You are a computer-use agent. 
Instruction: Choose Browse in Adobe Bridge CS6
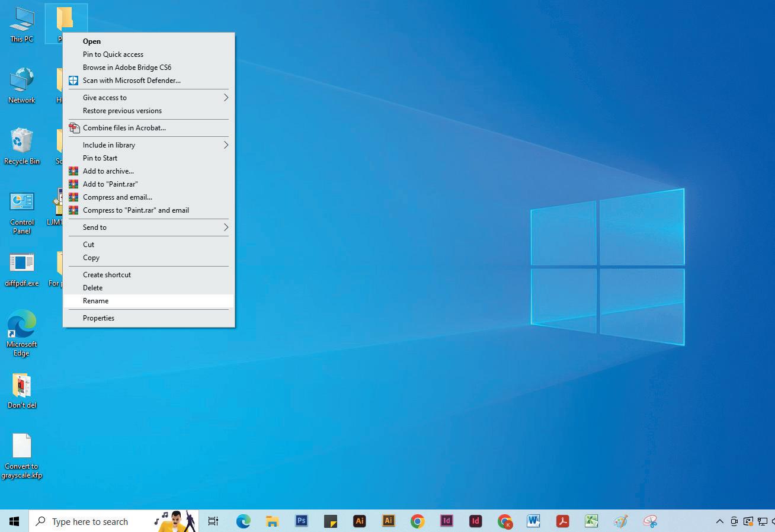[149, 68]
